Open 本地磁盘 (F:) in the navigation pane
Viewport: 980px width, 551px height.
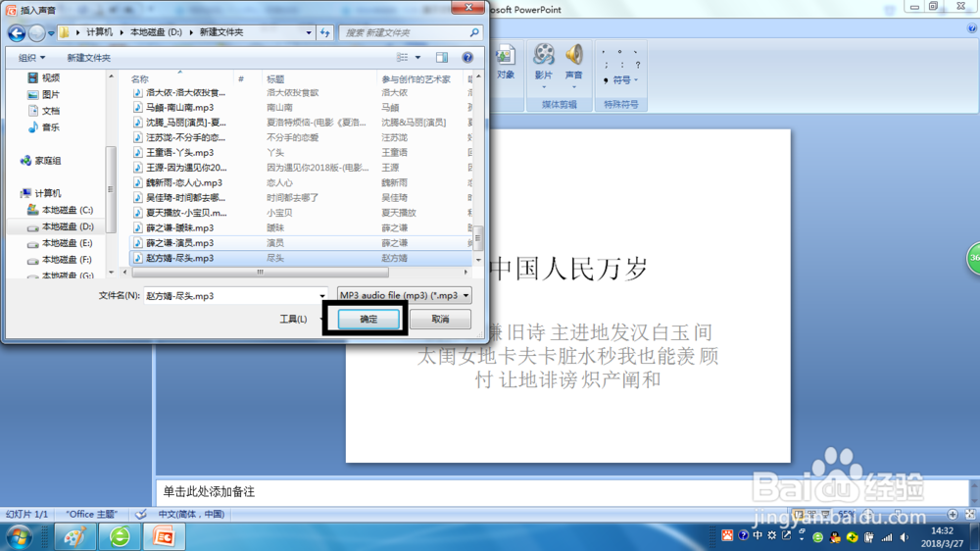click(x=61, y=259)
